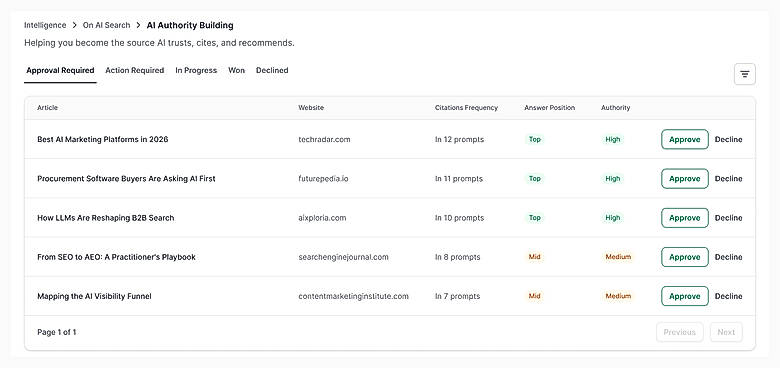Open the In Progress tab
Screen dimensions: 780x368
196,71
